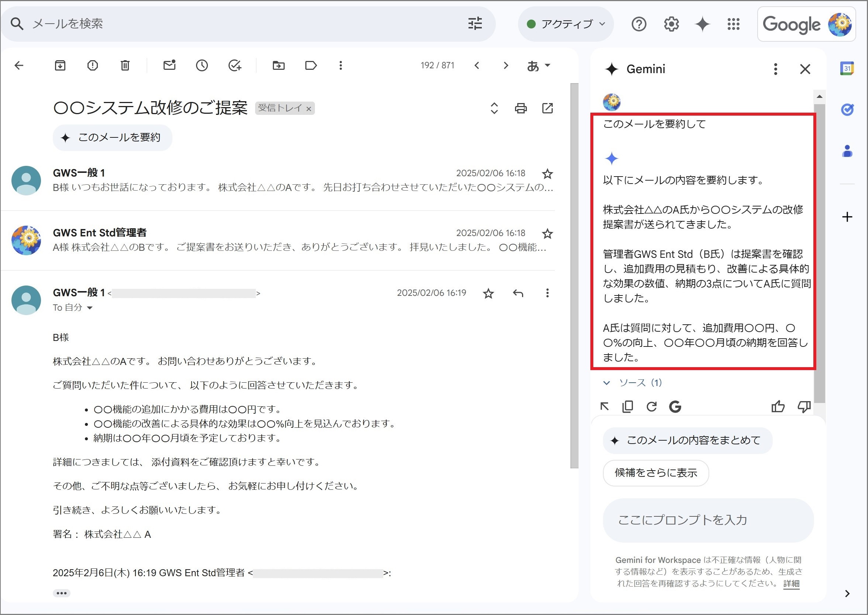Open Gmail settings gear

(x=671, y=24)
